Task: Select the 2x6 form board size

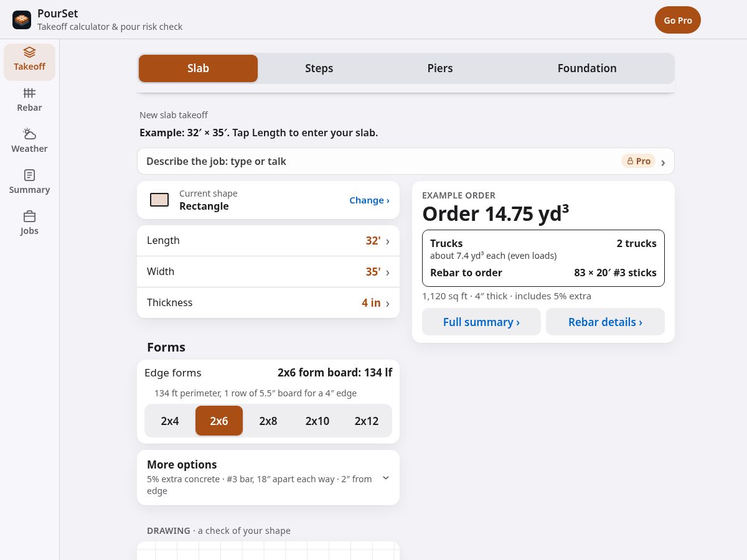Action: click(219, 421)
